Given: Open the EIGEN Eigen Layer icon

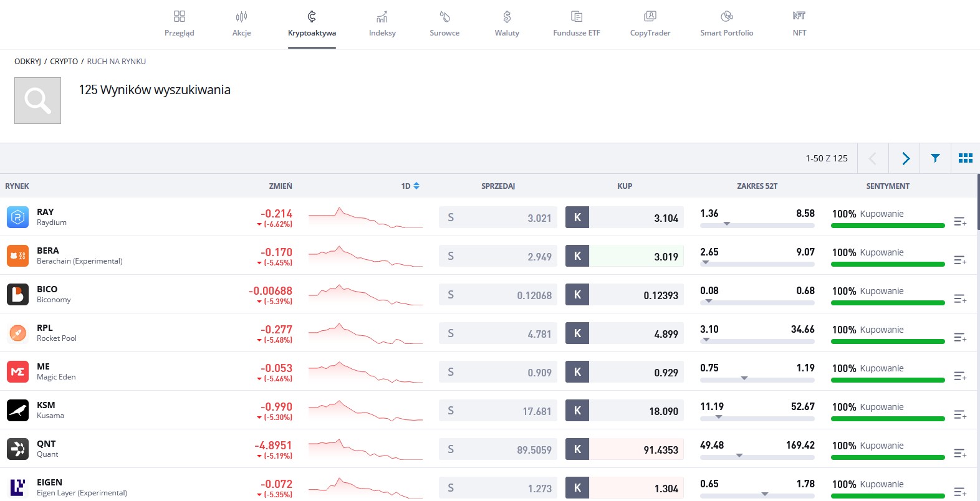Looking at the screenshot, I should click(x=17, y=487).
